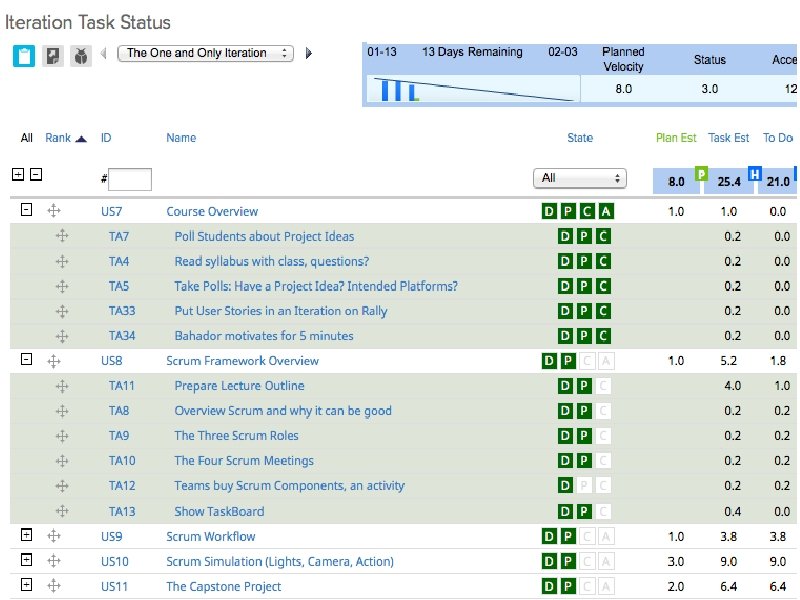Select the user stories icon next to the clipboard

(51, 56)
